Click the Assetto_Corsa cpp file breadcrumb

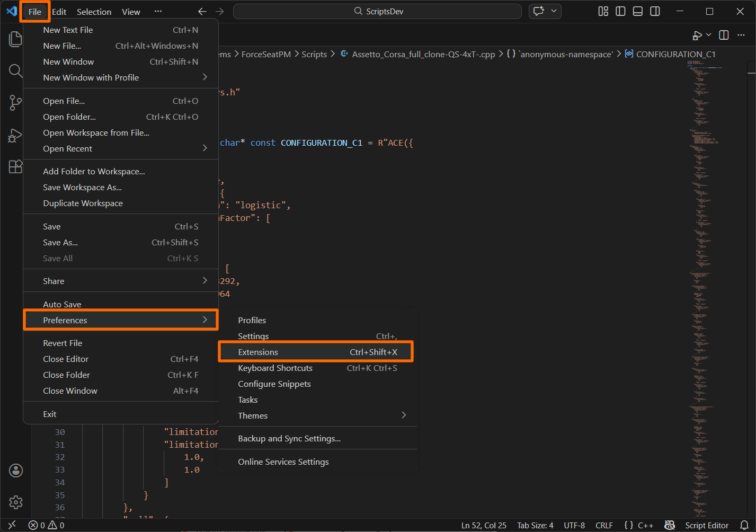click(x=417, y=54)
